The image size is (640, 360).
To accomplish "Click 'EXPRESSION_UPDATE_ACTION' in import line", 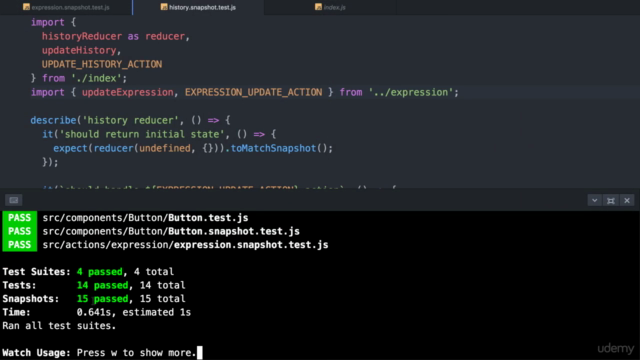I will [253, 92].
